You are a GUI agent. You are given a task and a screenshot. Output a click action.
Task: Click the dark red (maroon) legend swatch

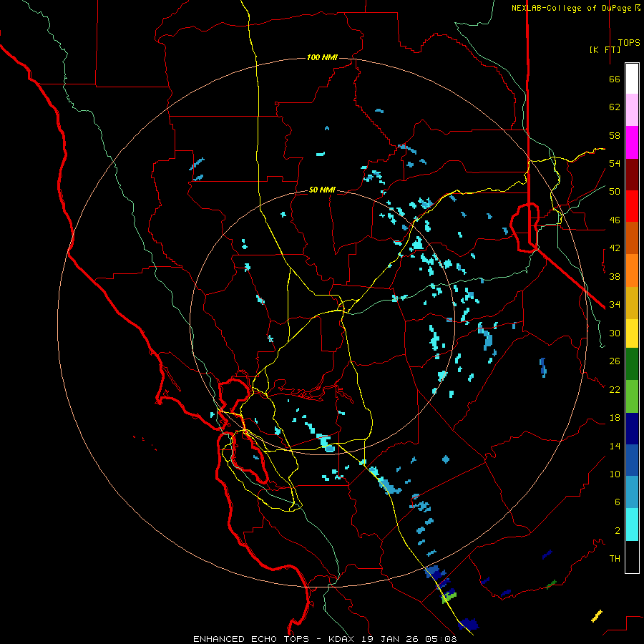pos(632,175)
